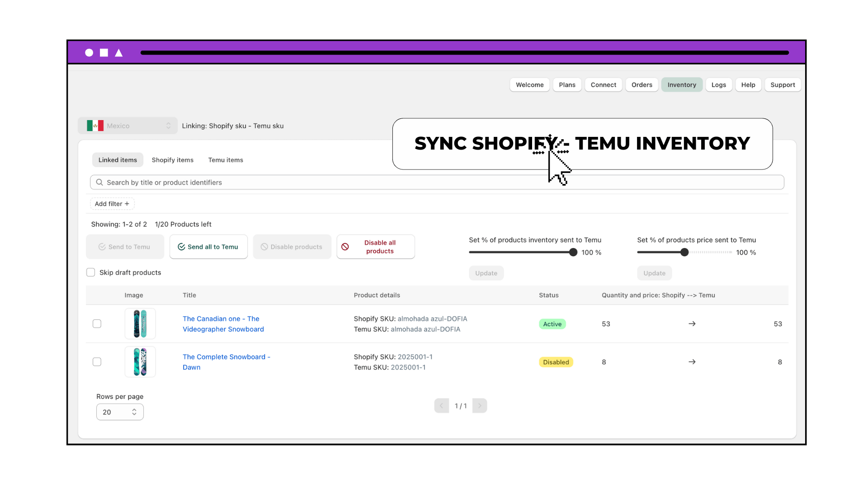Viewport: 868px width, 488px height.
Task: Click the arrow in the Complete Snowboard row
Action: (x=692, y=362)
